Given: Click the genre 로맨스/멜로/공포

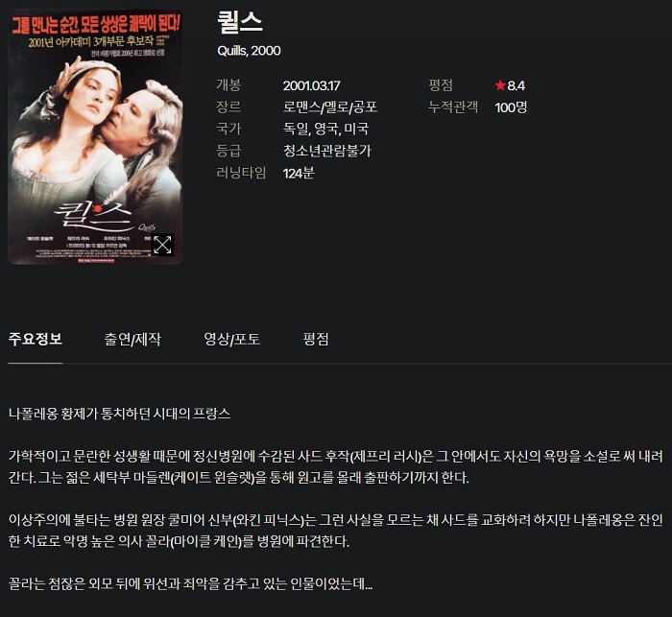Looking at the screenshot, I should 330,107.
